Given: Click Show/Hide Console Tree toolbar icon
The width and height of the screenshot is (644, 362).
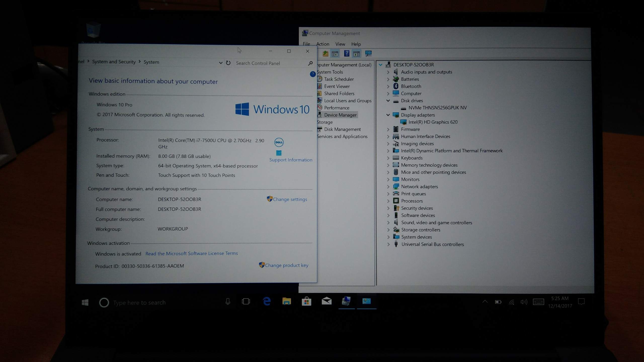Looking at the screenshot, I should [x=335, y=54].
